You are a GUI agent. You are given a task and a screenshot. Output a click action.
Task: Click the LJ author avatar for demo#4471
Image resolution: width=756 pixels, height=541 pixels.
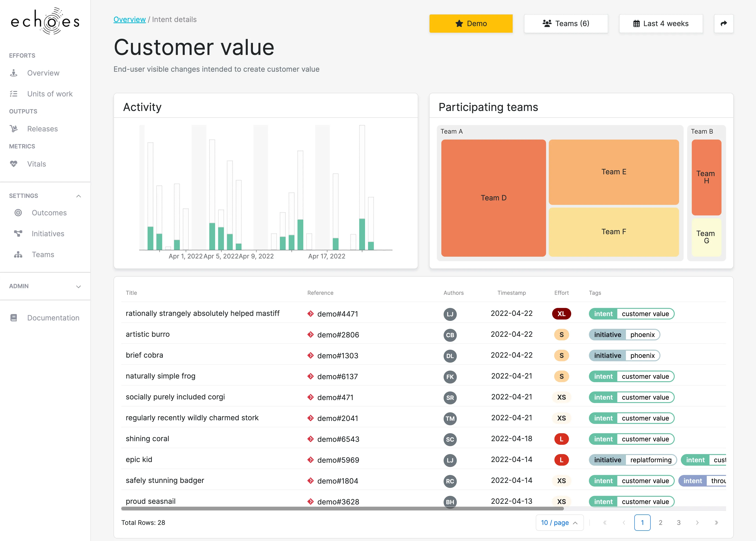(450, 314)
